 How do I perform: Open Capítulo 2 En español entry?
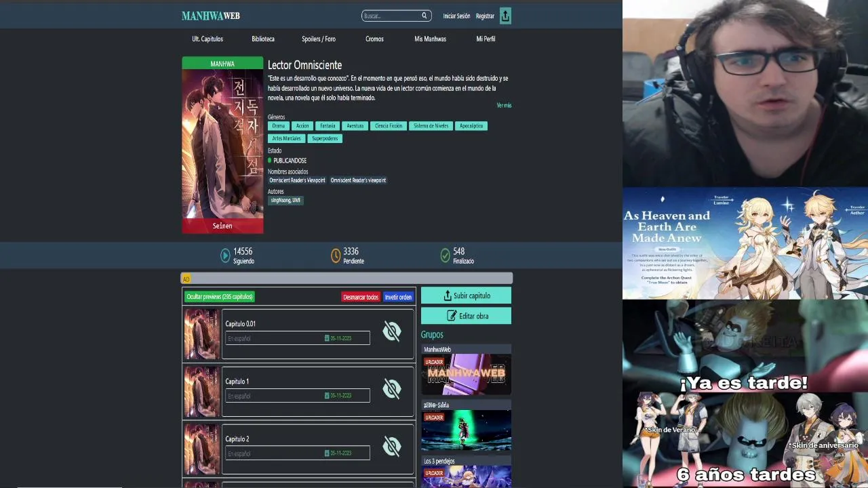click(x=298, y=453)
